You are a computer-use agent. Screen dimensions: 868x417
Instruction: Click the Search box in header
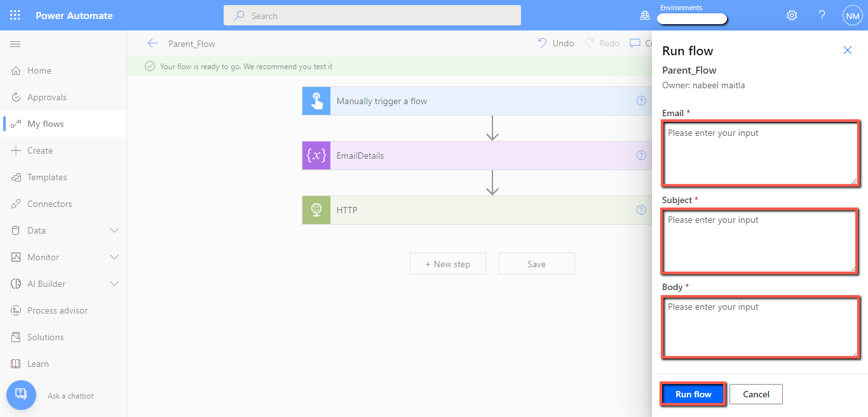(372, 15)
